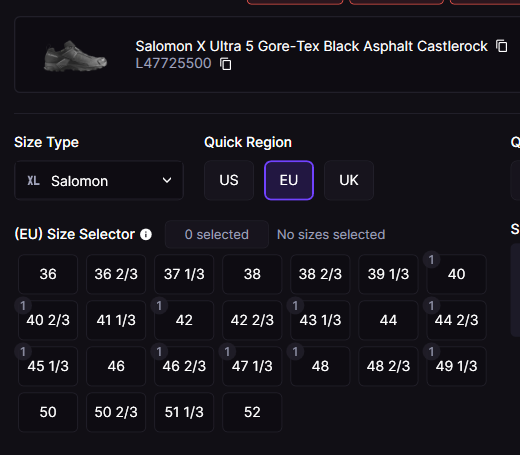Toggle size 36 in the selector
The image size is (520, 455).
pyautogui.click(x=48, y=274)
